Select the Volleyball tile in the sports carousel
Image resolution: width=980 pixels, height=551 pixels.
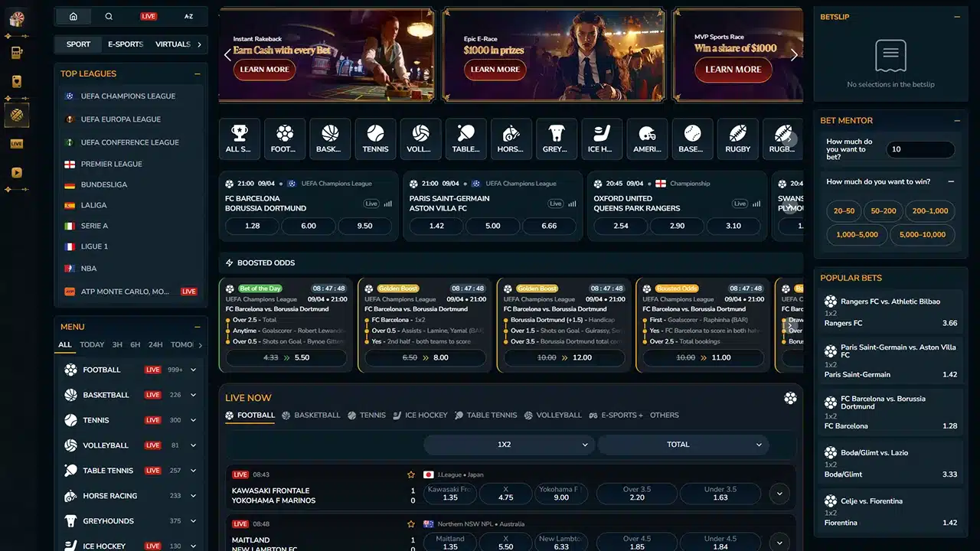point(420,139)
